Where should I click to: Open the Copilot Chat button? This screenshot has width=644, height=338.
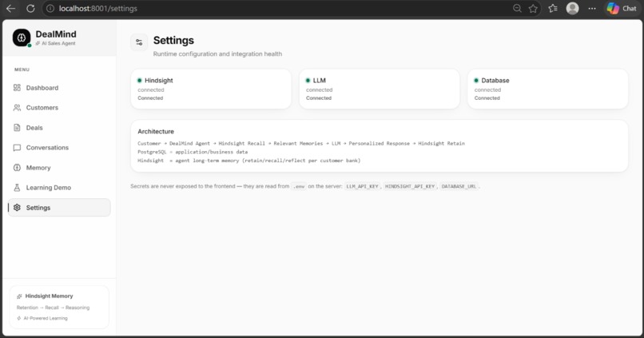pyautogui.click(x=622, y=8)
